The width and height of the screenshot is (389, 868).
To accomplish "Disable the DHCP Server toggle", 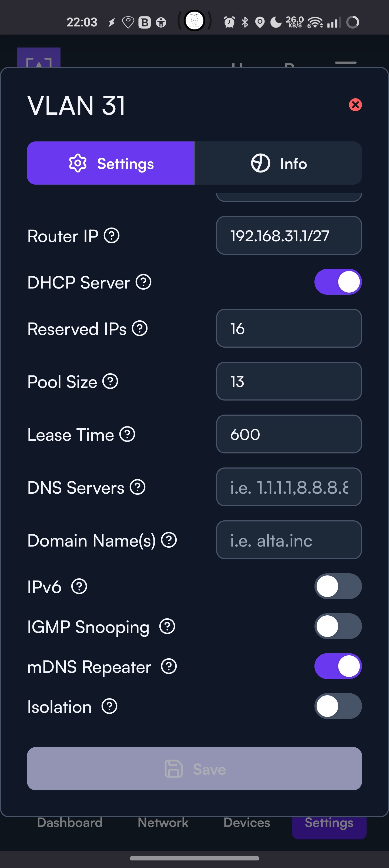I will point(338,282).
